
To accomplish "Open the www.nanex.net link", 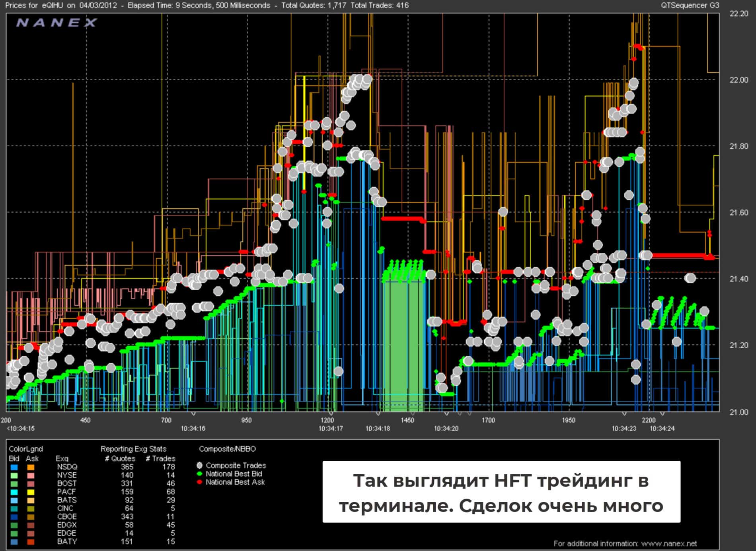I will point(669,543).
